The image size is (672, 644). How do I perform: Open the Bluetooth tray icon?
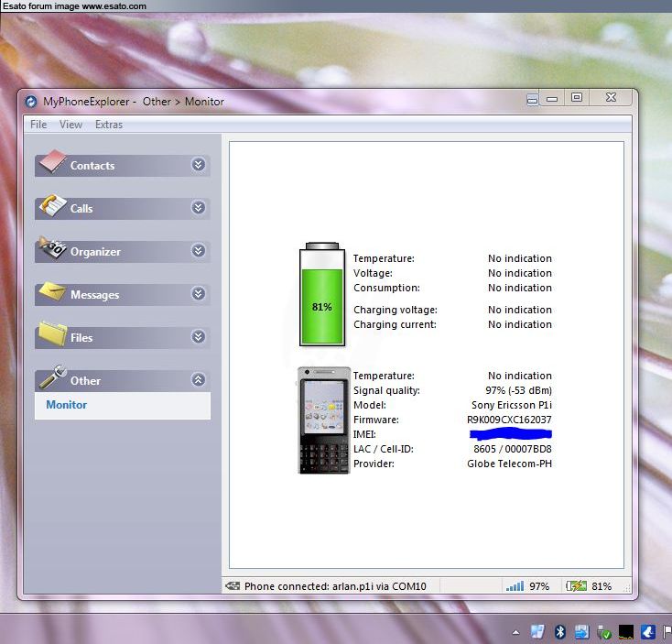pos(560,632)
